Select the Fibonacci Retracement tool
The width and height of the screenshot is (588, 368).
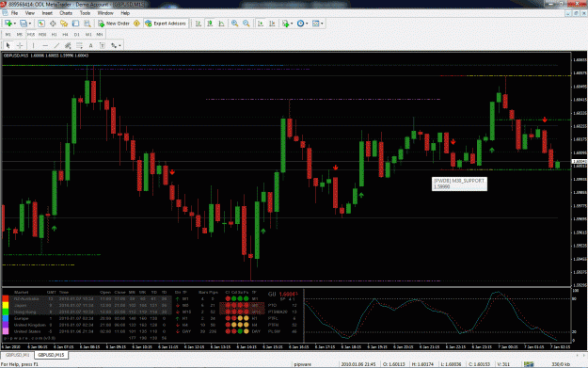(x=80, y=45)
